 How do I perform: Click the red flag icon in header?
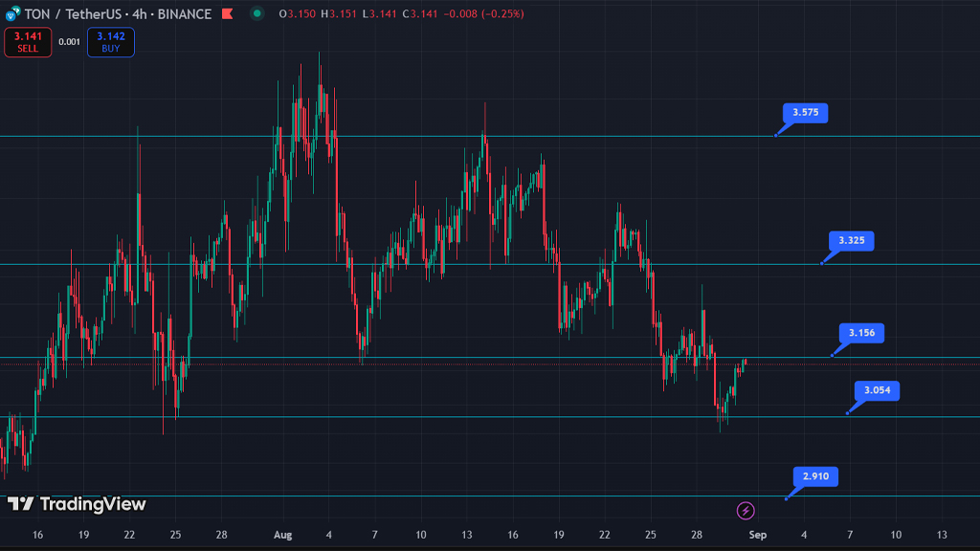pyautogui.click(x=228, y=13)
